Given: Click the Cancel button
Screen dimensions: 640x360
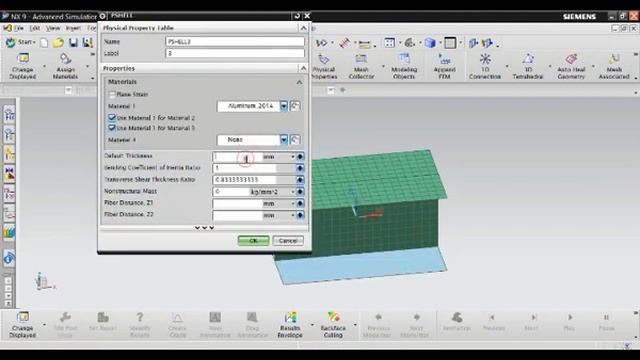Looking at the screenshot, I should click(288, 240).
